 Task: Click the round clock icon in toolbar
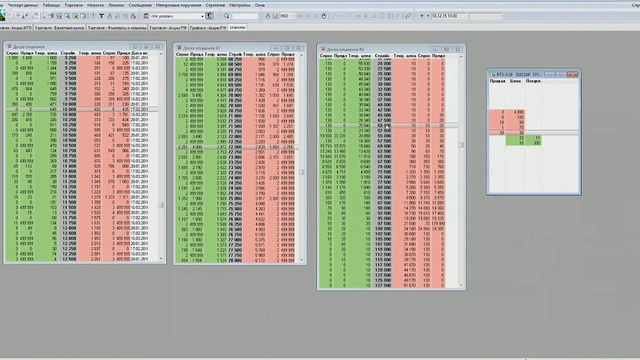pos(93,16)
